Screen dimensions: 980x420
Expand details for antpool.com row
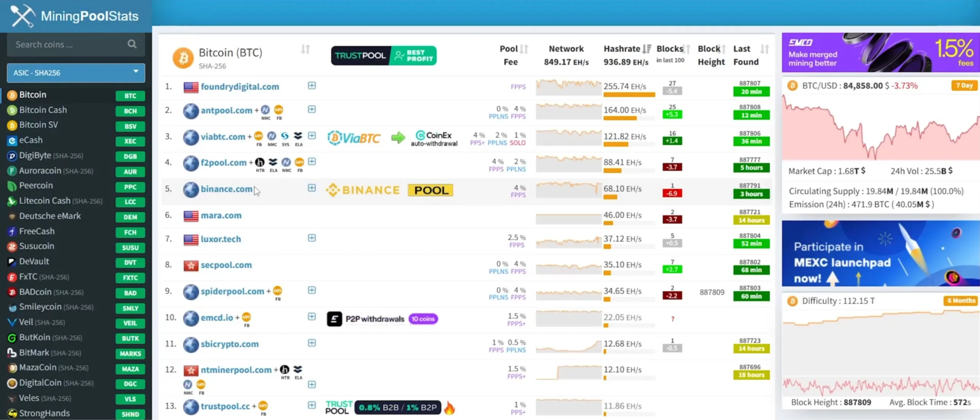[x=312, y=109]
